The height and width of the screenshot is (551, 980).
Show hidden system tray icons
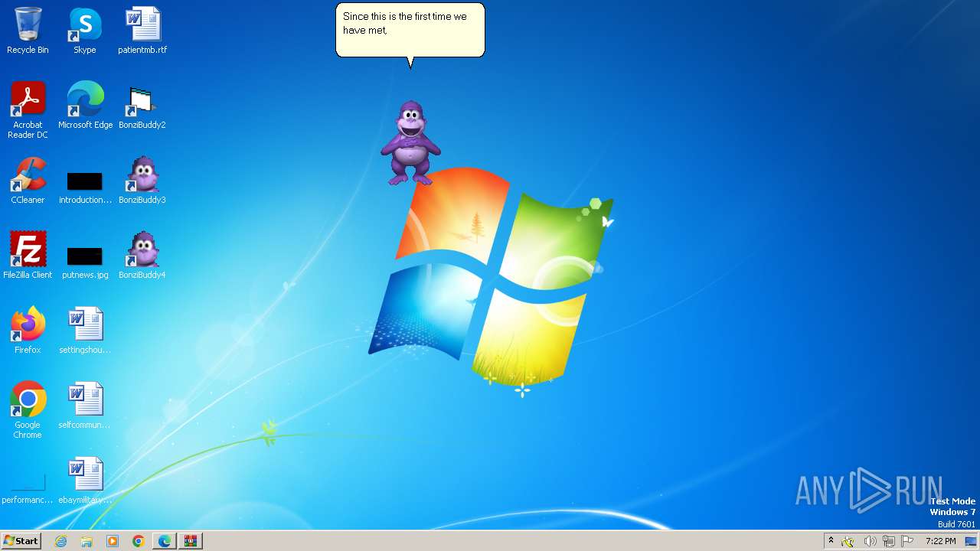tap(831, 541)
